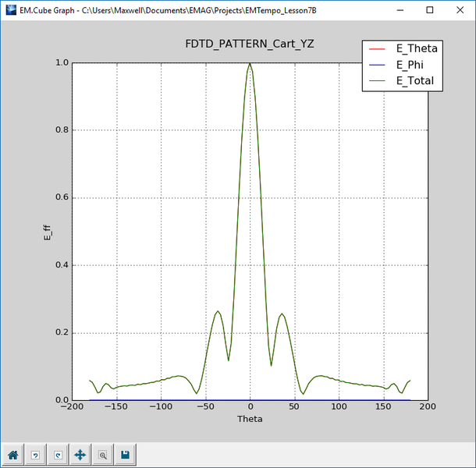This screenshot has width=476, height=468.
Task: Reset the plot with the Home icon
Action: (x=12, y=454)
